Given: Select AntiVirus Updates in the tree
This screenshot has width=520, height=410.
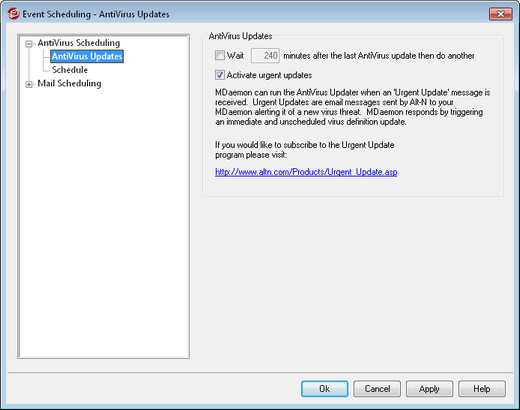Looking at the screenshot, I should pyautogui.click(x=87, y=56).
